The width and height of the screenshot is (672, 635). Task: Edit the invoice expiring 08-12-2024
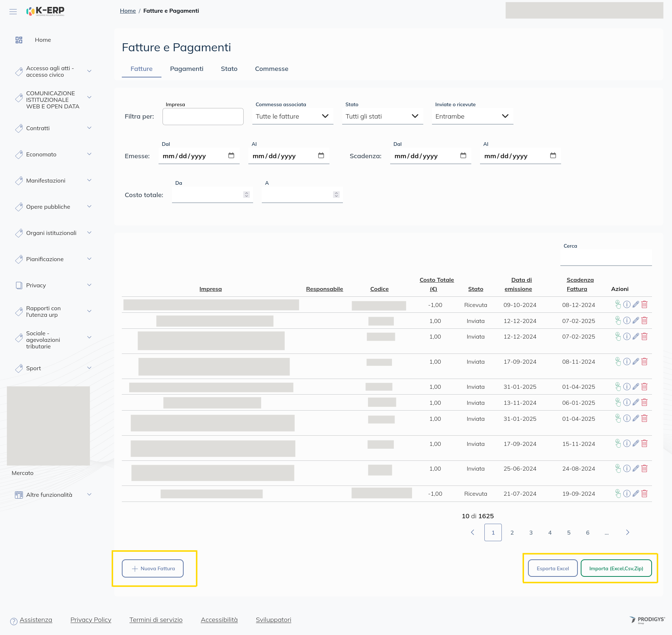[636, 305]
